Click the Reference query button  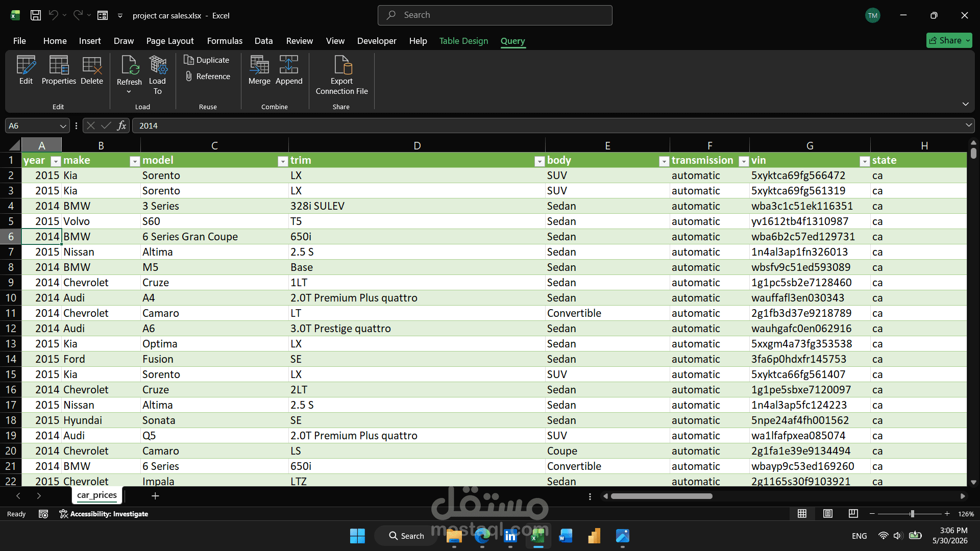click(207, 77)
